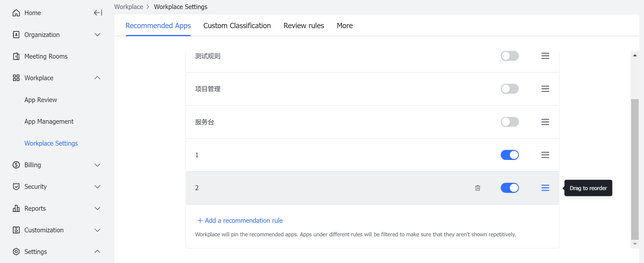Expand the Organization section
This screenshot has width=644, height=263.
pos(97,34)
